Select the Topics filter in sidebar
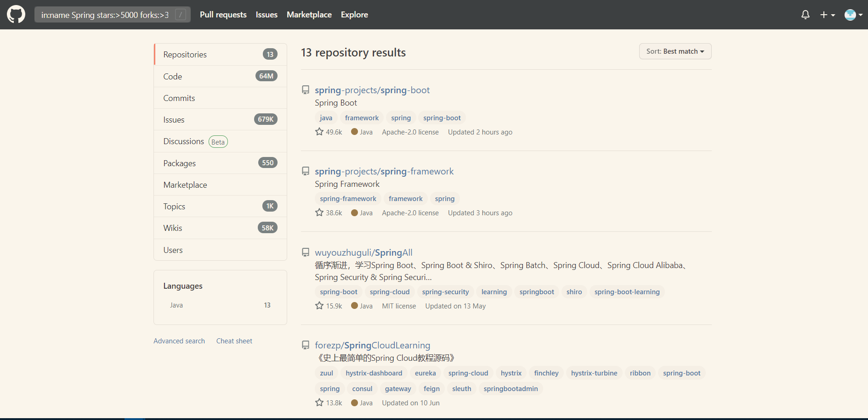 pyautogui.click(x=221, y=206)
